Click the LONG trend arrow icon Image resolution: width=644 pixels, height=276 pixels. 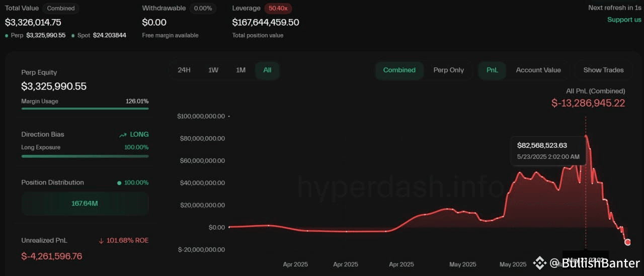pyautogui.click(x=123, y=135)
